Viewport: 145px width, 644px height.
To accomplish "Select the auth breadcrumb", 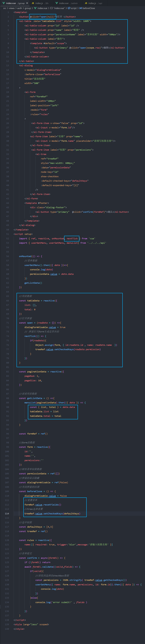I will pos(19,8).
